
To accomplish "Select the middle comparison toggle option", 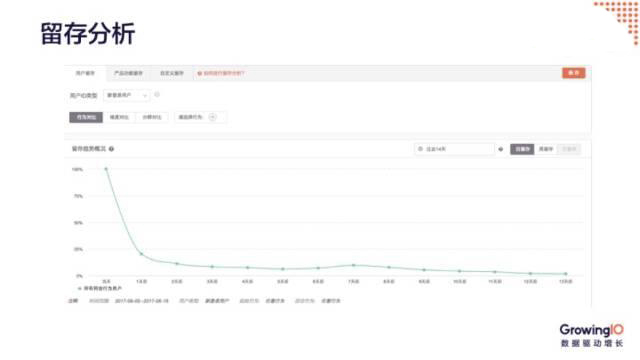I will [119, 117].
